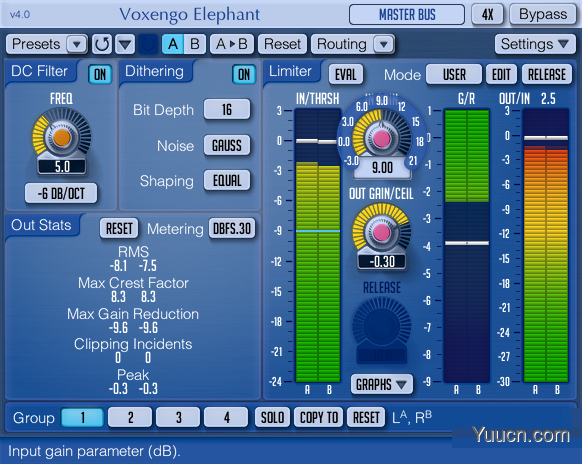Toggle the Dithering ON switch
Screen dimensions: 582x464
244,75
